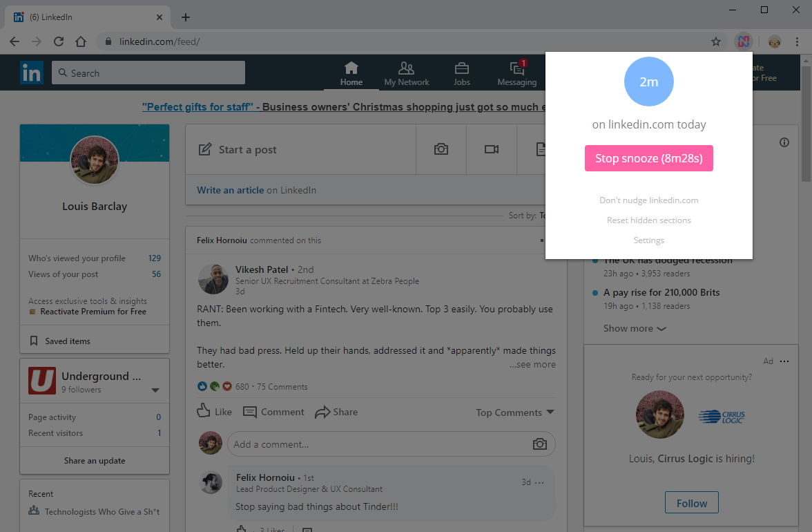Image resolution: width=812 pixels, height=532 pixels.
Task: Click the 2m time circle
Action: [x=648, y=82]
